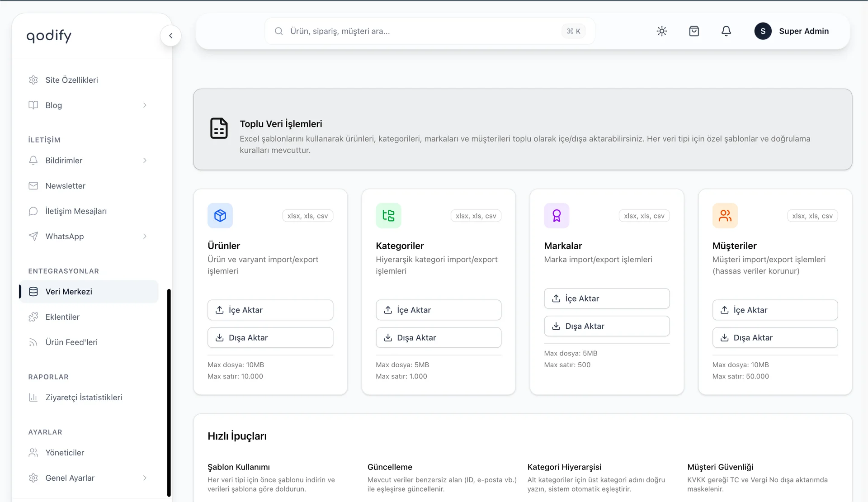868x502 pixels.
Task: Click the orange Müşteriler users icon
Action: [725, 216]
